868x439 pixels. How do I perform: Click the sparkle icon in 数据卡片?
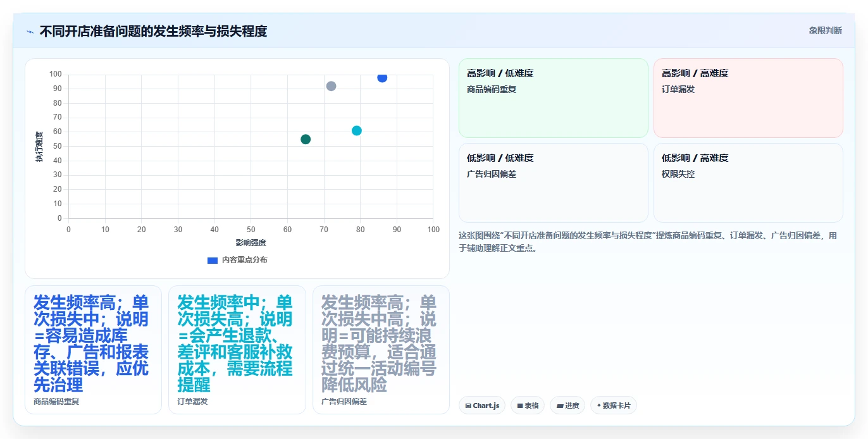(x=598, y=405)
